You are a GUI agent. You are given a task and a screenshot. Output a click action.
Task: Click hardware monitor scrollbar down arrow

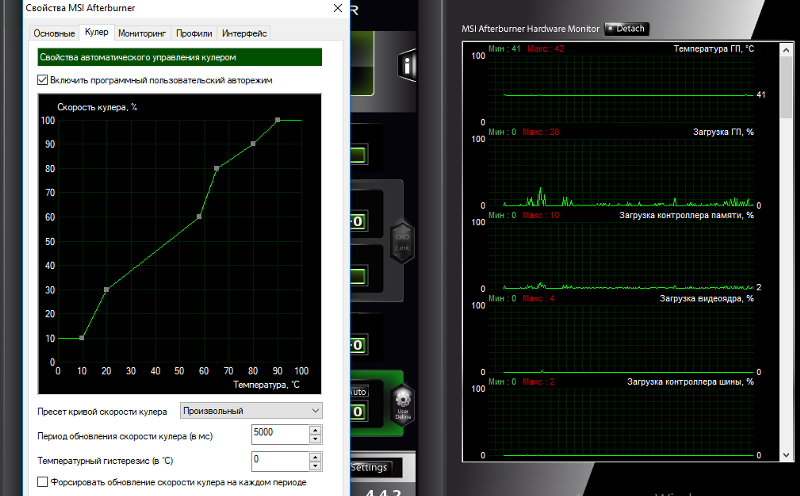pos(786,455)
